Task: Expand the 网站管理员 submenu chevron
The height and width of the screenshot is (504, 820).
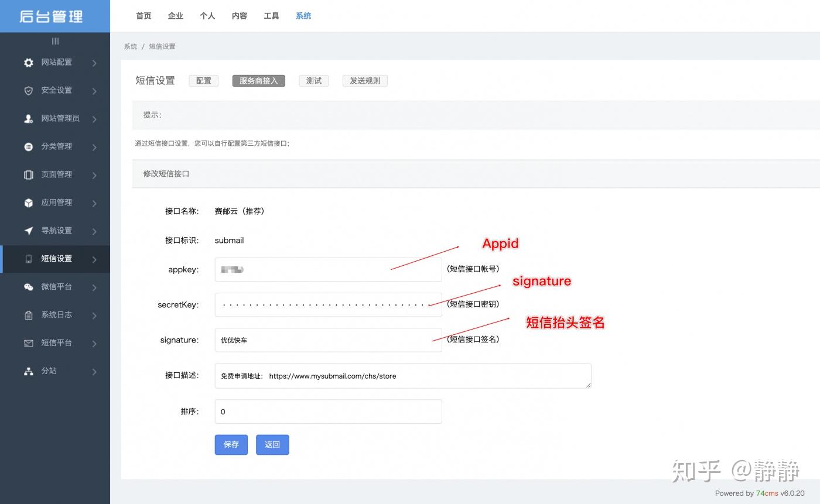Action: (94, 119)
